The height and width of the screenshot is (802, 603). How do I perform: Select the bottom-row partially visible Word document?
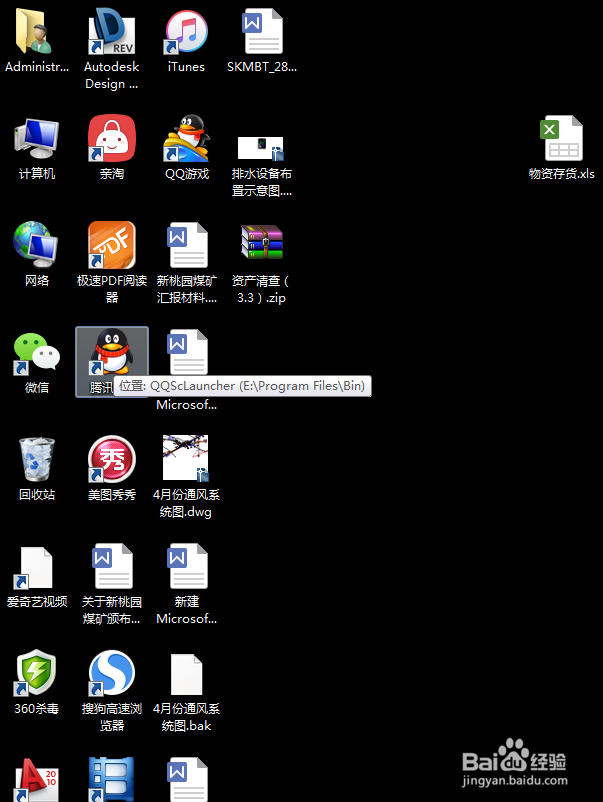[x=187, y=779]
